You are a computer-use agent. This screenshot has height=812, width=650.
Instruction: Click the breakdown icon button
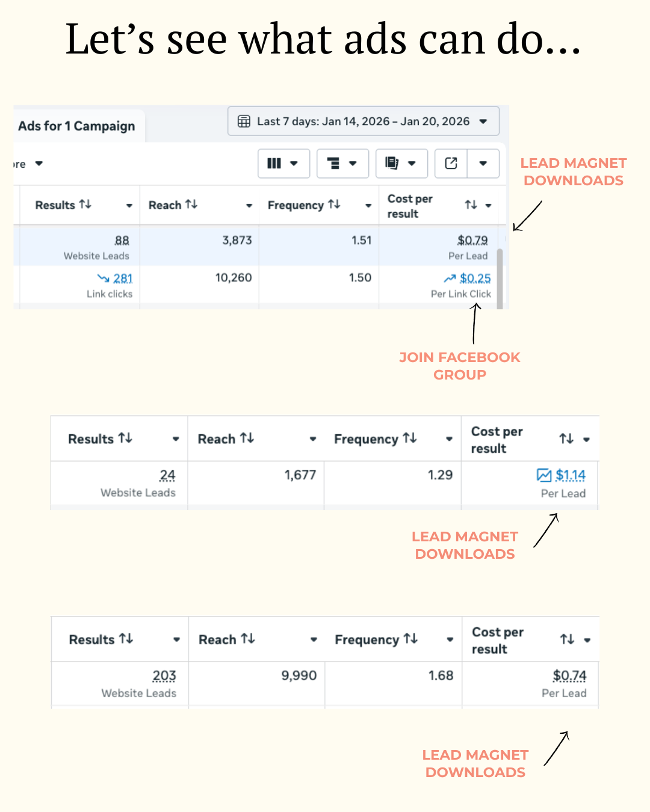coord(342,164)
